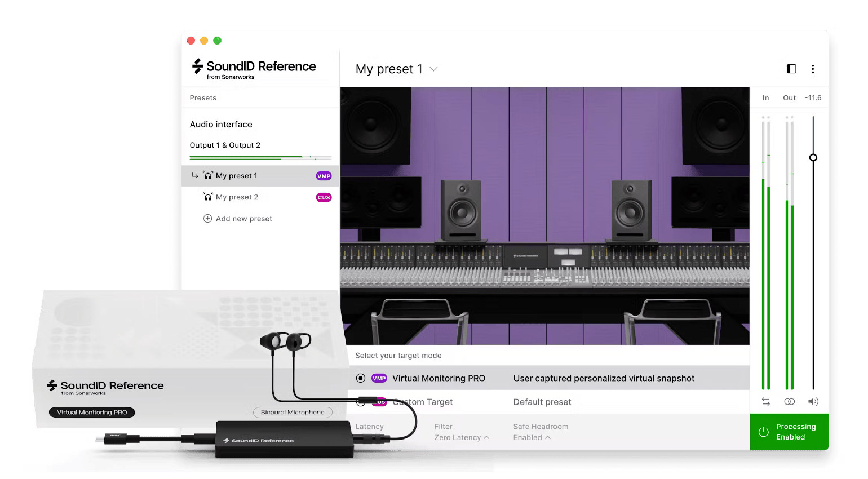Click the CUS badge on My preset 2

coord(324,197)
